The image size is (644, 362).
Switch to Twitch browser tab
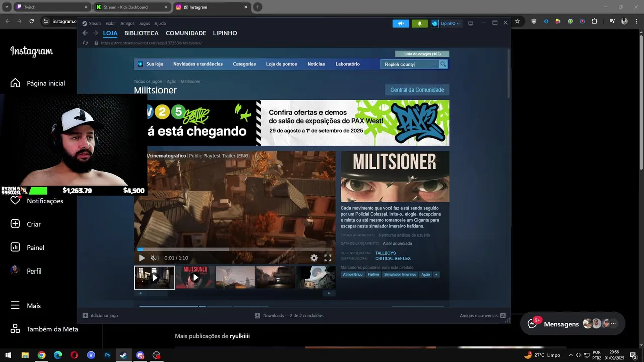coord(51,7)
